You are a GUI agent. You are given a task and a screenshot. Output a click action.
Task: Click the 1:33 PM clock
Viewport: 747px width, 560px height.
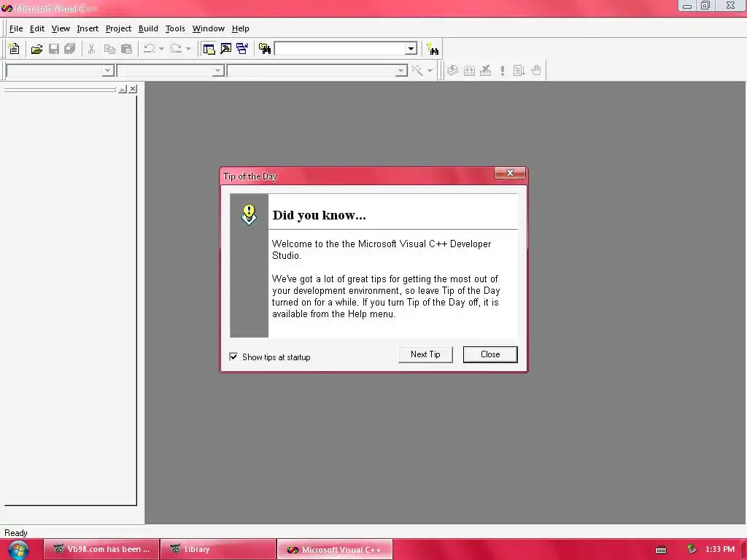[x=720, y=549]
